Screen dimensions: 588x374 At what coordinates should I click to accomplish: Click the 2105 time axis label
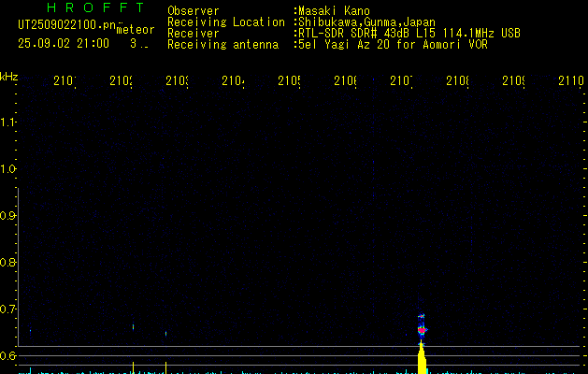290,80
